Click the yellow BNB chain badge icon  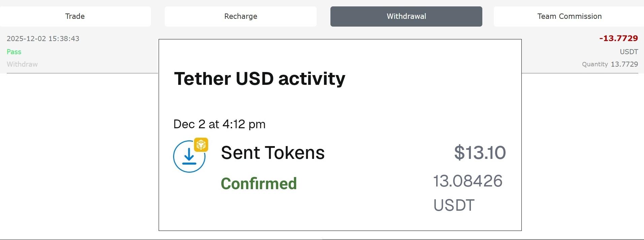click(x=201, y=145)
